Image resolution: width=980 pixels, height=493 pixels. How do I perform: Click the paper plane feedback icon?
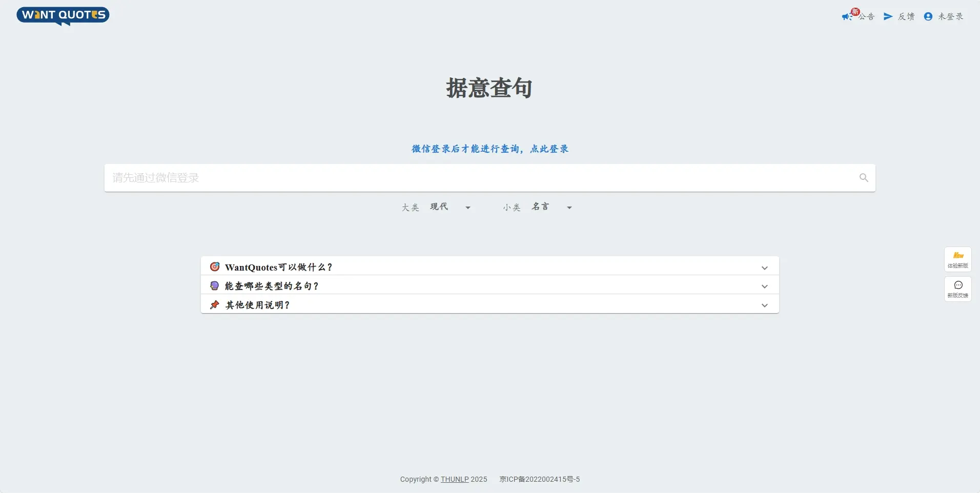888,17
